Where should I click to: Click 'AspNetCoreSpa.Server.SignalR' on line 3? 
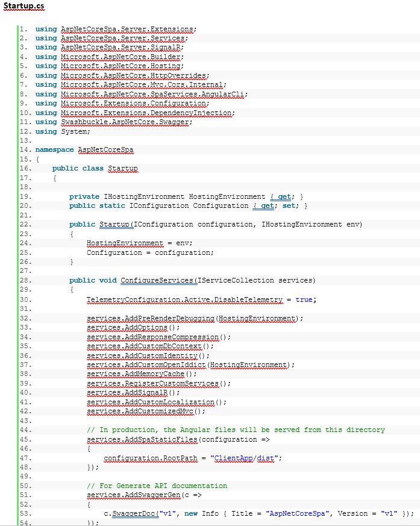pos(121,48)
